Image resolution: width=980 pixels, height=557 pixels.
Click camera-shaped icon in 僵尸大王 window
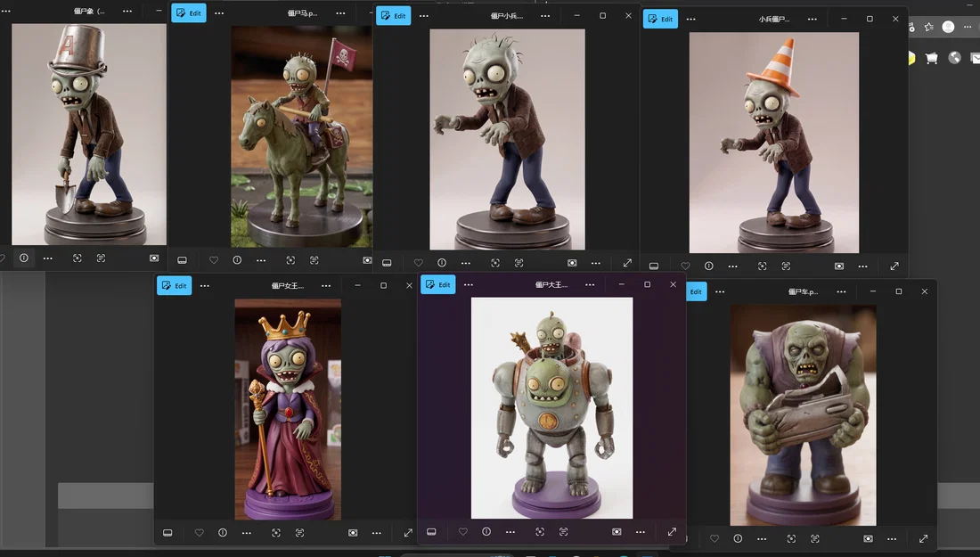click(x=617, y=532)
